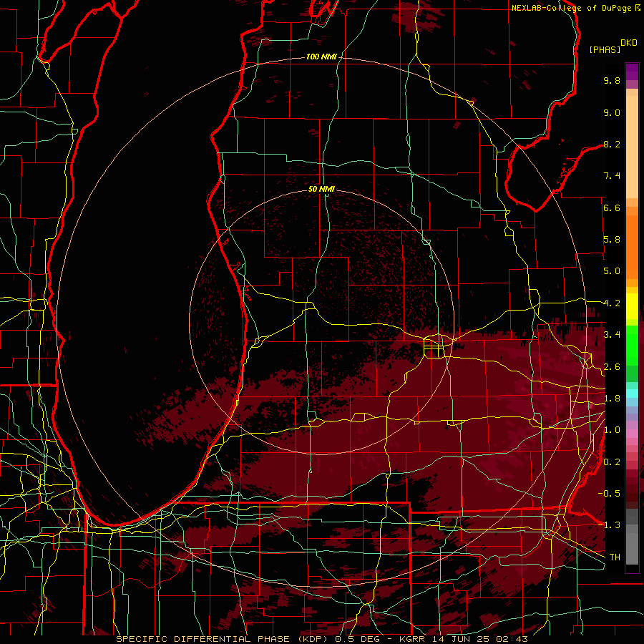Image resolution: width=644 pixels, height=644 pixels.
Task: Pick the yellow segment of color scale
Action: point(632,306)
